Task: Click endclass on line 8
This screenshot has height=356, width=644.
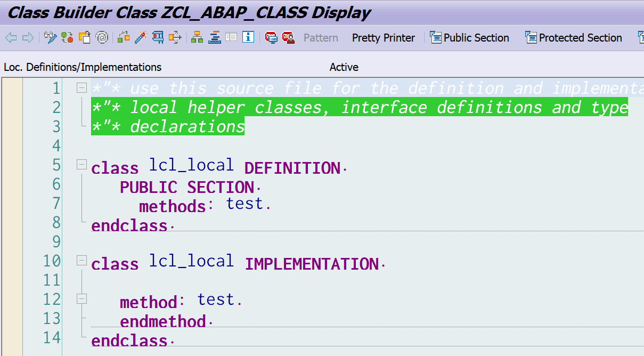Action: 129,225
